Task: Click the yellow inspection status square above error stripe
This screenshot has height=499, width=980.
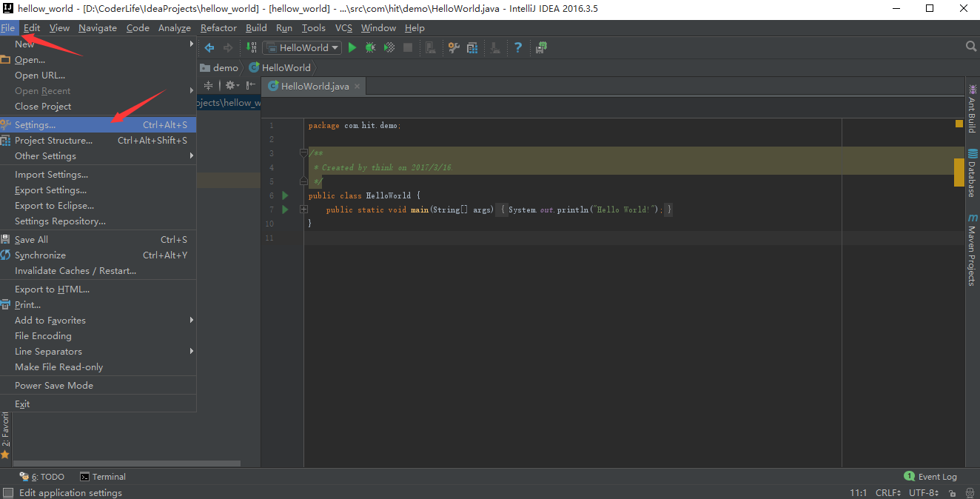Action: [959, 124]
